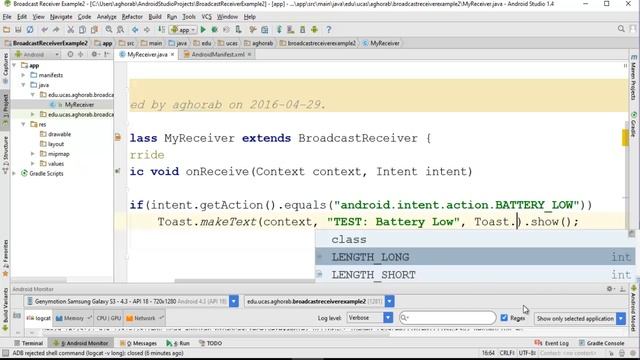The height and width of the screenshot is (360, 640).
Task: Open the Event Log
Action: 551,343
